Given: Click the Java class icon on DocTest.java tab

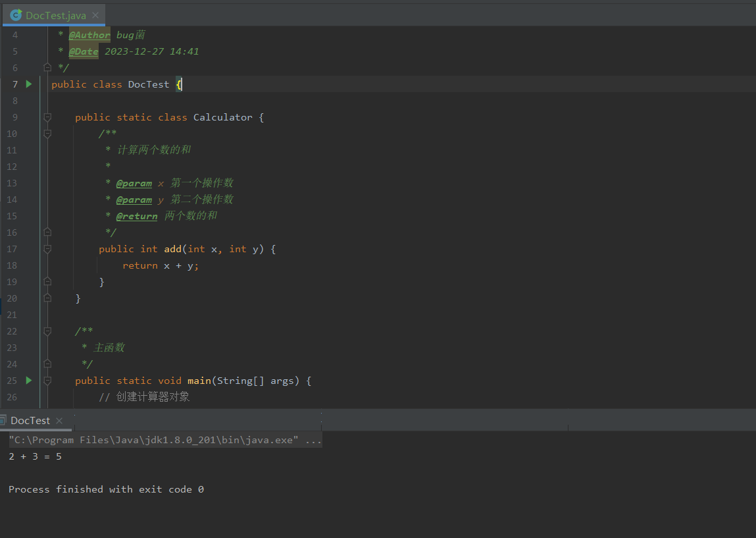Looking at the screenshot, I should pos(16,15).
